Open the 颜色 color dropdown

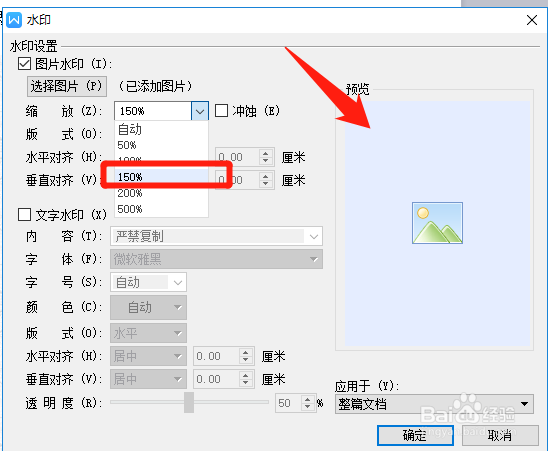(149, 307)
